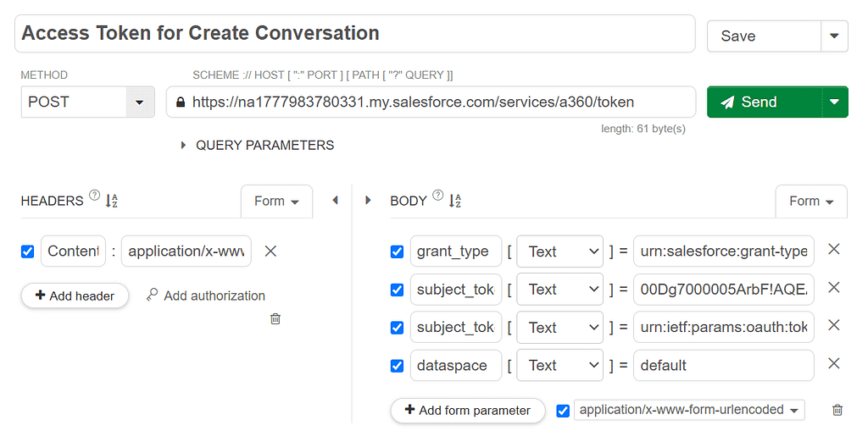868x442 pixels.
Task: Open the application/x-www-form-urlencoded content type dropdown
Action: [689, 410]
